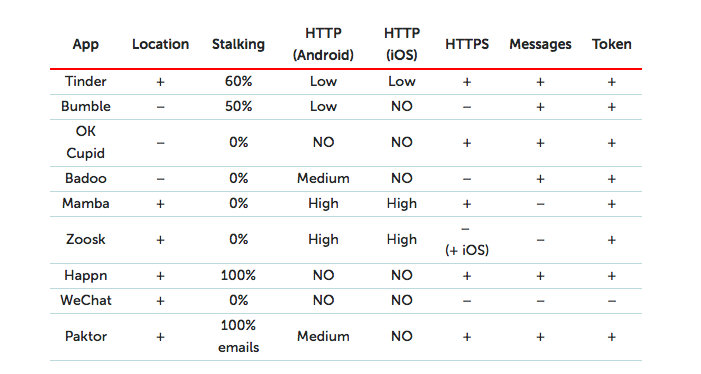Click Zoosk's HTTPS (+ iOS) cell
701x374 pixels.
[467, 240]
